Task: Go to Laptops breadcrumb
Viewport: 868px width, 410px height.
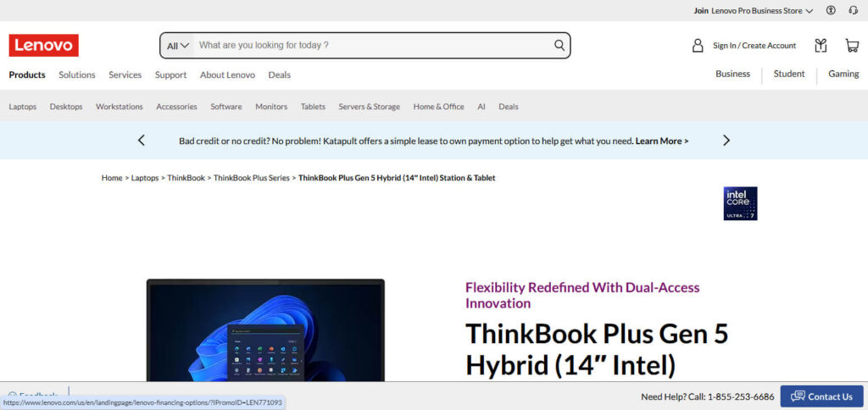Action: pos(144,178)
